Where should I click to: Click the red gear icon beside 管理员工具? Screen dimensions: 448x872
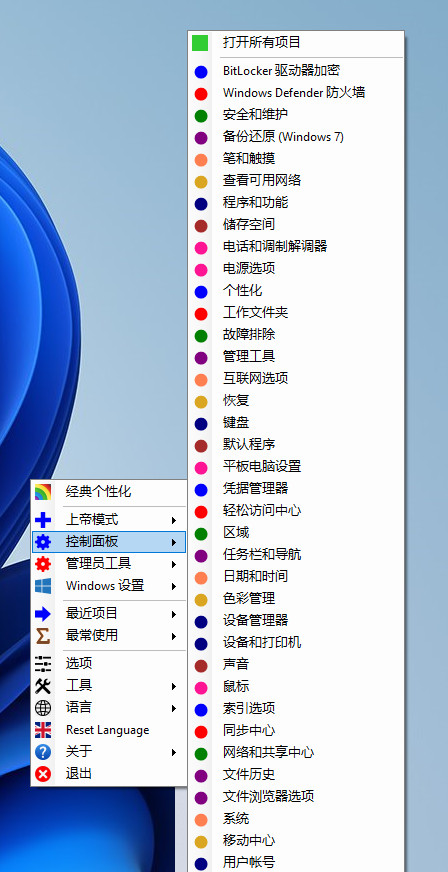(x=43, y=564)
